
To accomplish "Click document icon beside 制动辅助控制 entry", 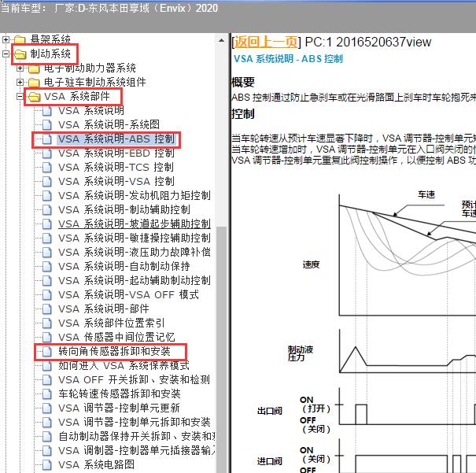I will tap(46, 210).
